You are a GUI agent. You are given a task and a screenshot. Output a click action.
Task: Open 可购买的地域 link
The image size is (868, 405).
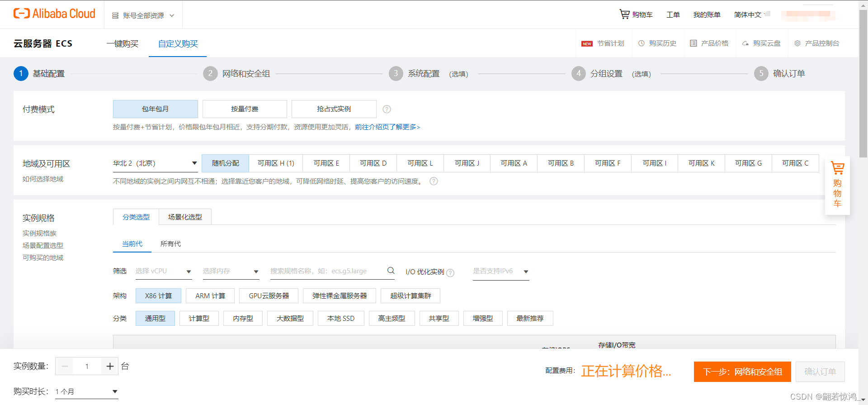pos(43,258)
